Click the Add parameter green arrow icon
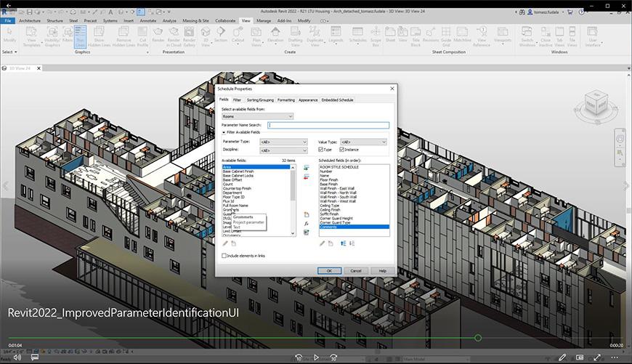This screenshot has width=632, height=364. point(307,168)
